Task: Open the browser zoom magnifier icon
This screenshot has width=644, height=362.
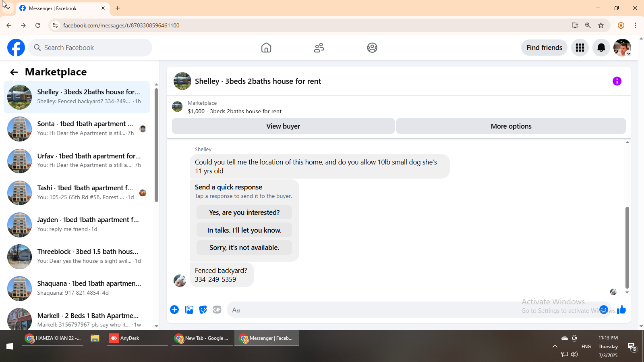Action: pyautogui.click(x=588, y=25)
